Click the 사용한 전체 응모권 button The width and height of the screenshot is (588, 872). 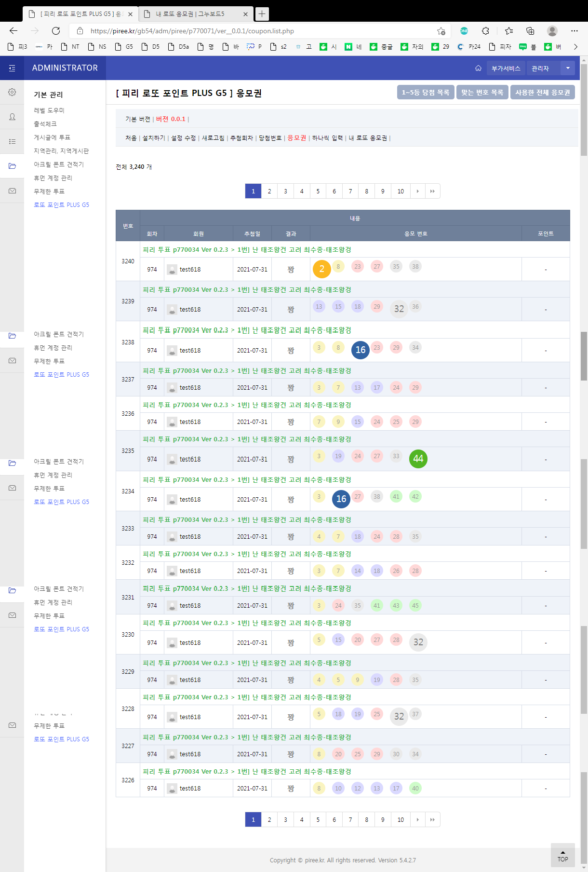tap(542, 92)
